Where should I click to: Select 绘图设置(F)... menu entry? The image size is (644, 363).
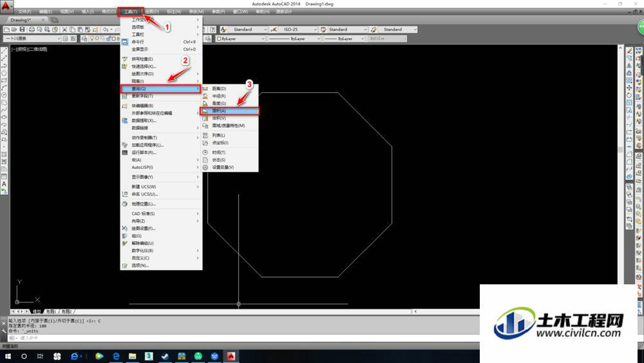coord(161,229)
